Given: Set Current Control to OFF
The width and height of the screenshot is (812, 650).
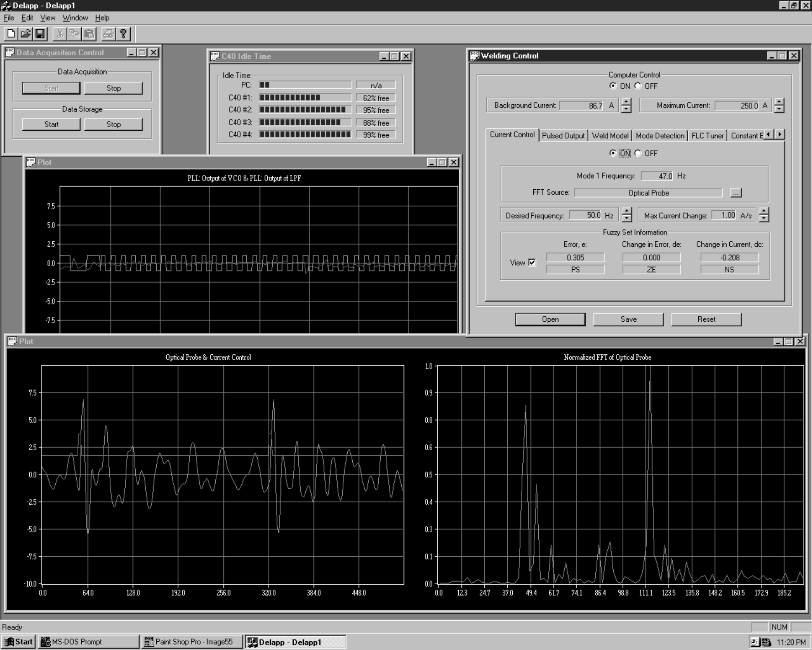Looking at the screenshot, I should pos(638,154).
